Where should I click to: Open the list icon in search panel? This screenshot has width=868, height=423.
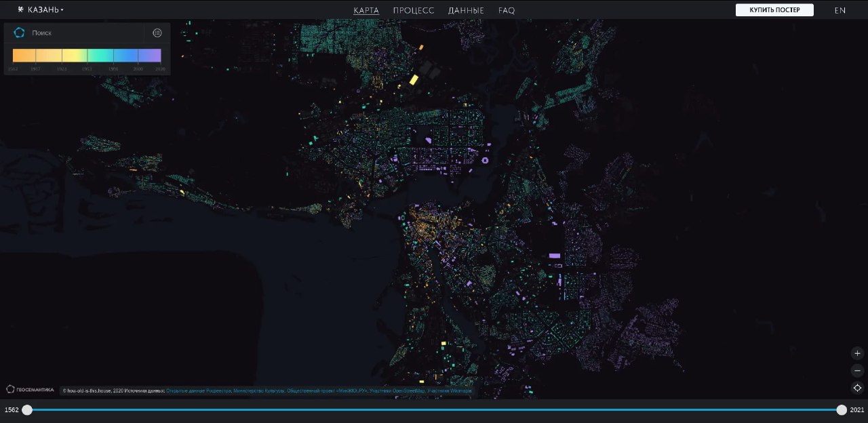pos(157,33)
